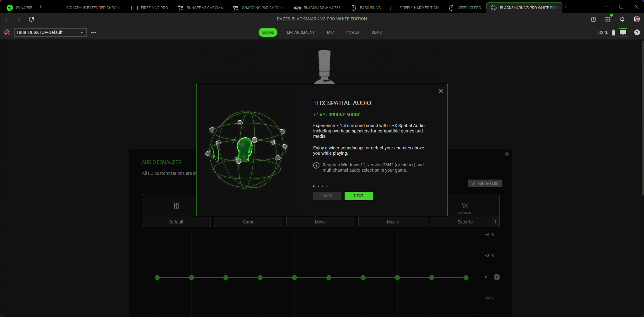Jump to the second slide pagination dot
Viewport: 644px width, 317px height.
click(318, 186)
